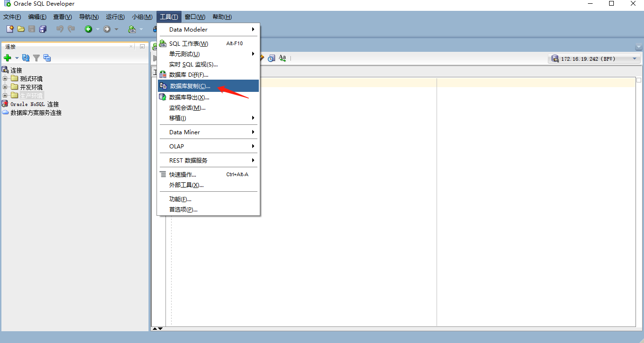Click the green plus New Connection icon

[x=7, y=58]
